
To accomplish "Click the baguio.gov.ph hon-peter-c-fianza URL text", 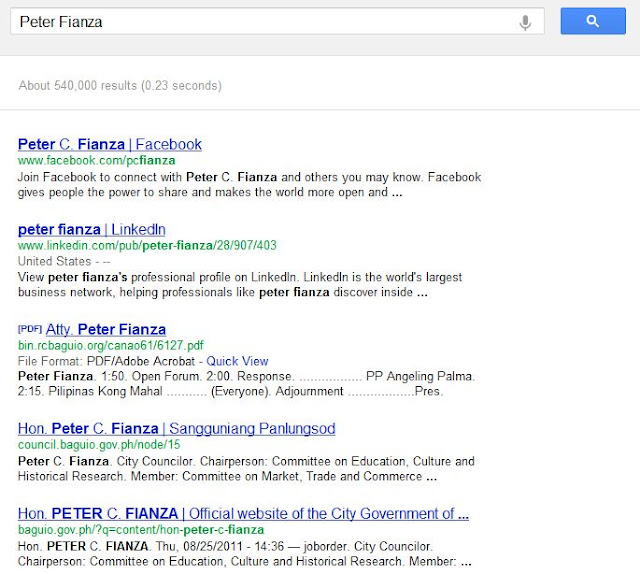I will click(x=141, y=530).
